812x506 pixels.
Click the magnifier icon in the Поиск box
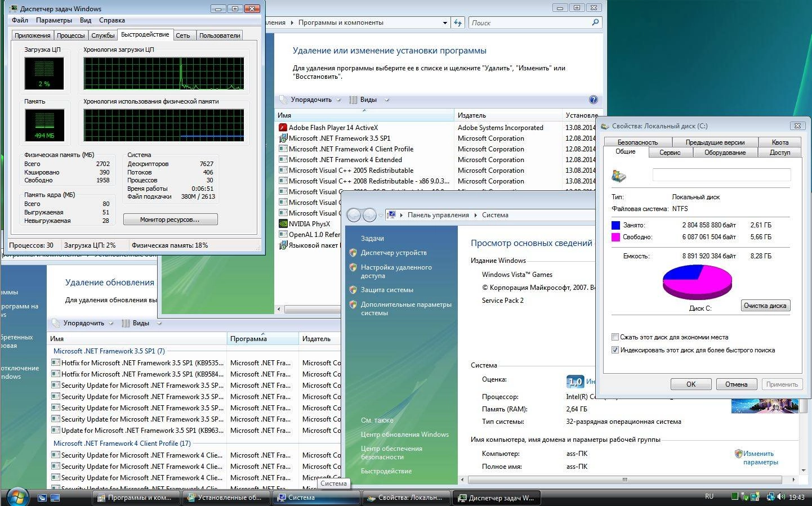595,23
